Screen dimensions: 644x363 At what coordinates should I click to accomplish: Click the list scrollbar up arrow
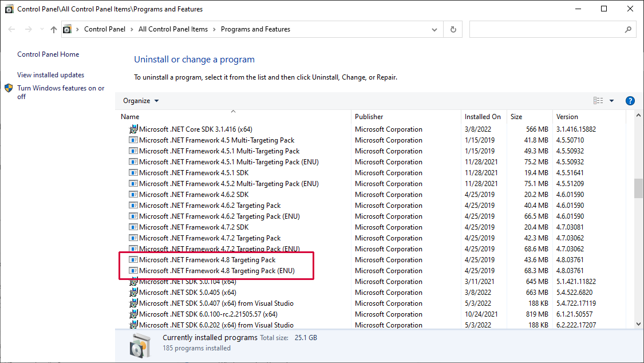638,116
